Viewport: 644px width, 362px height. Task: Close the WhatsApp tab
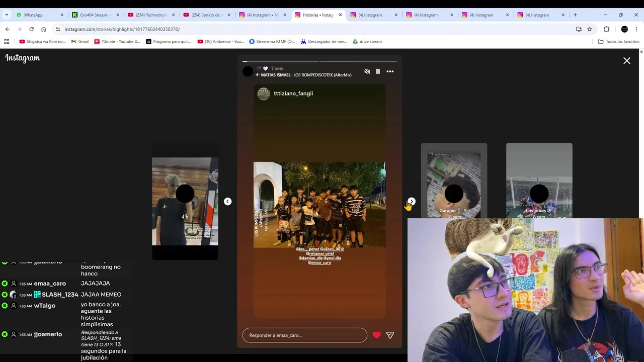tap(62, 15)
